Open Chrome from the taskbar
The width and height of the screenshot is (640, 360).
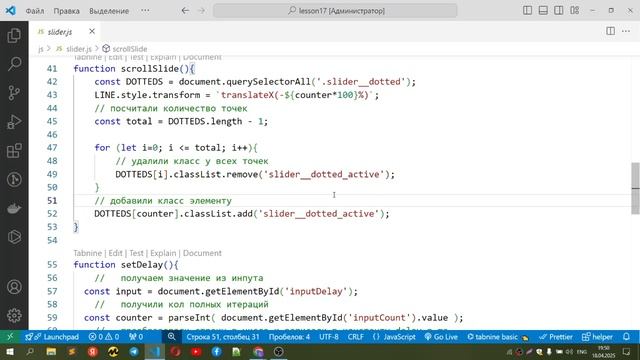point(258,352)
